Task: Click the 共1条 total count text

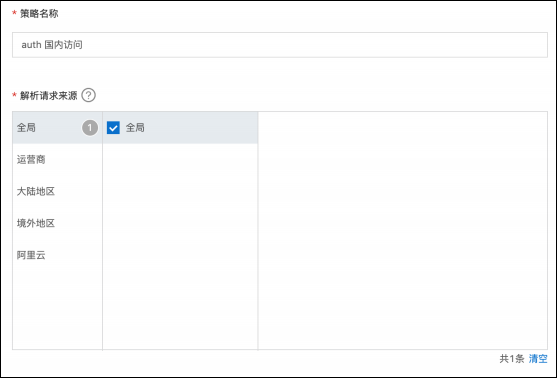Action: click(x=512, y=359)
